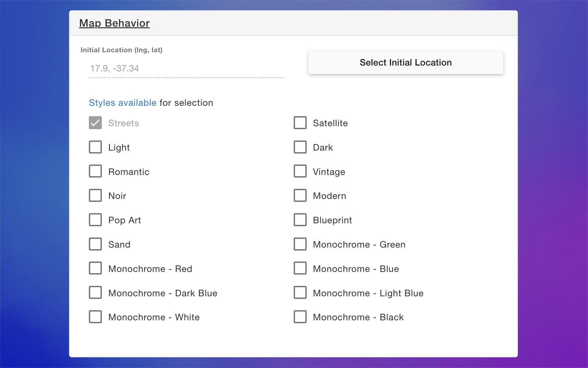Enable Monochrome - Green style

[300, 244]
